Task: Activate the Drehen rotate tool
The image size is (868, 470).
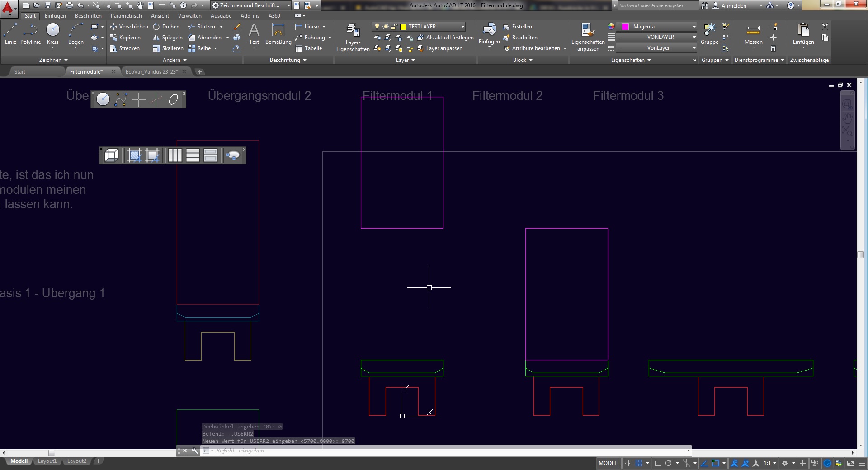Action: 166,27
